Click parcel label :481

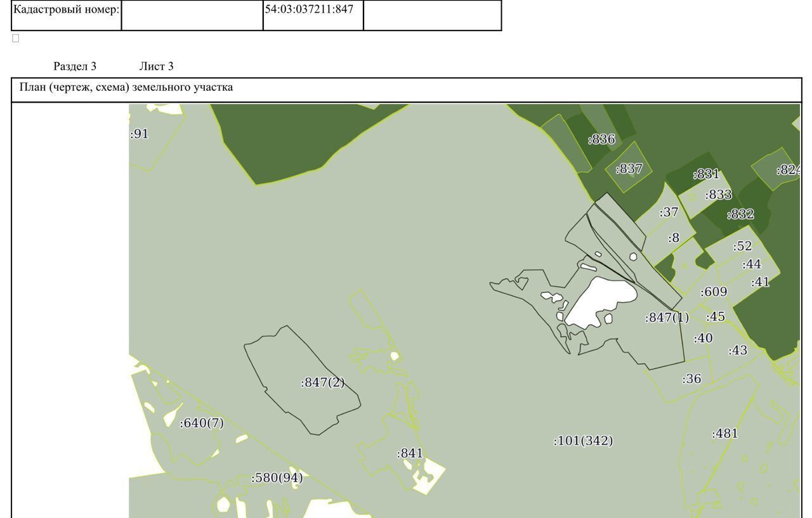pos(725,434)
